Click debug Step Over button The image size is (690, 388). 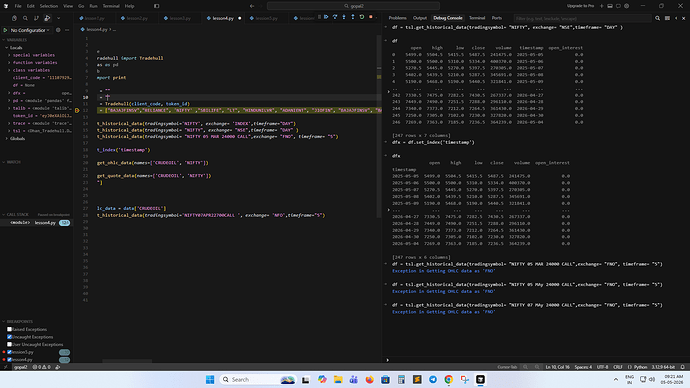[x=335, y=17]
